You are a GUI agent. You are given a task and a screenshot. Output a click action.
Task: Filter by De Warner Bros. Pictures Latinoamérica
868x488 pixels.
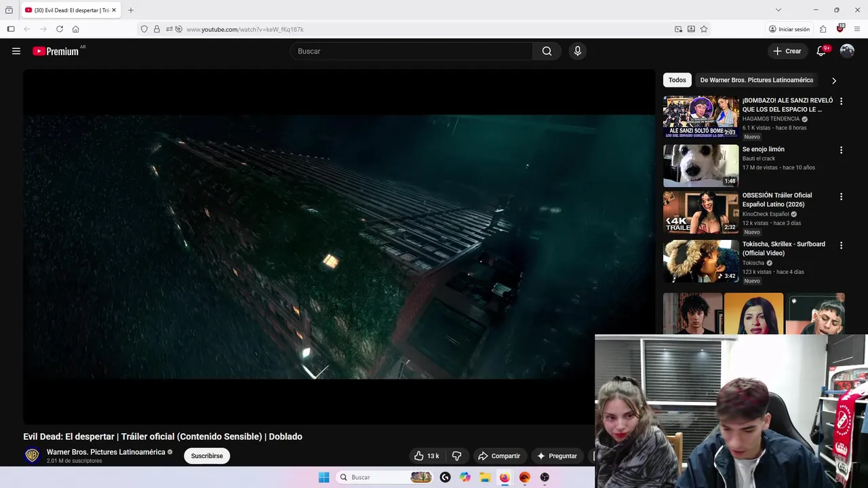757,80
